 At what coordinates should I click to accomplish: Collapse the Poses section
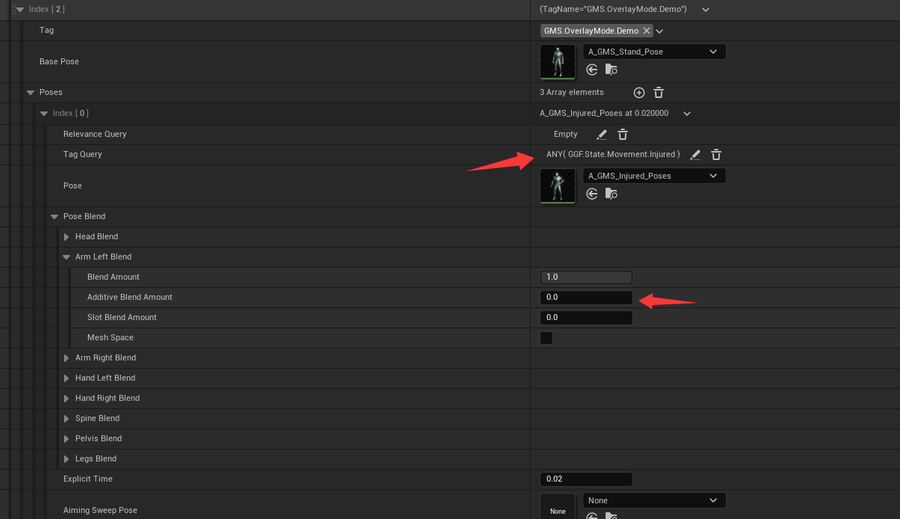pyautogui.click(x=30, y=92)
